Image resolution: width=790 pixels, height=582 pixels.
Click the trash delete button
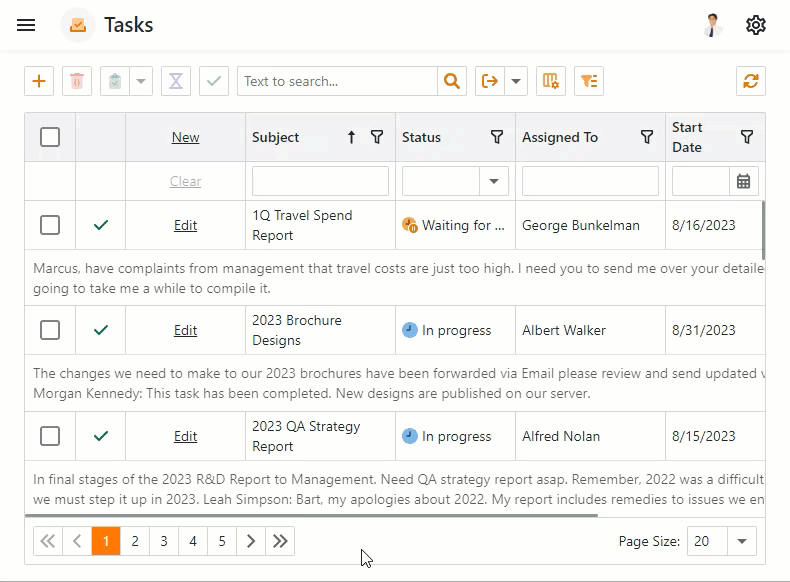(77, 81)
